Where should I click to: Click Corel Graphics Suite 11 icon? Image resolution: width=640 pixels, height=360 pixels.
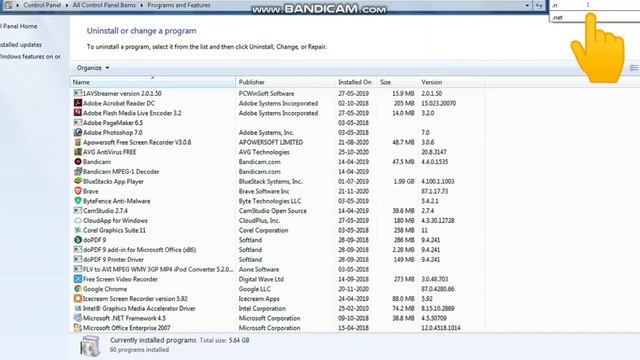point(78,230)
